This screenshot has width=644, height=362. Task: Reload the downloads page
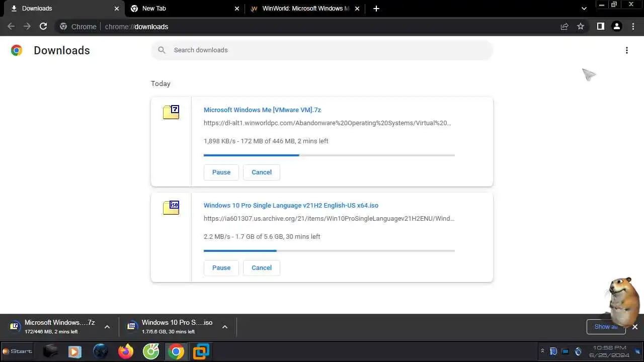[43, 26]
